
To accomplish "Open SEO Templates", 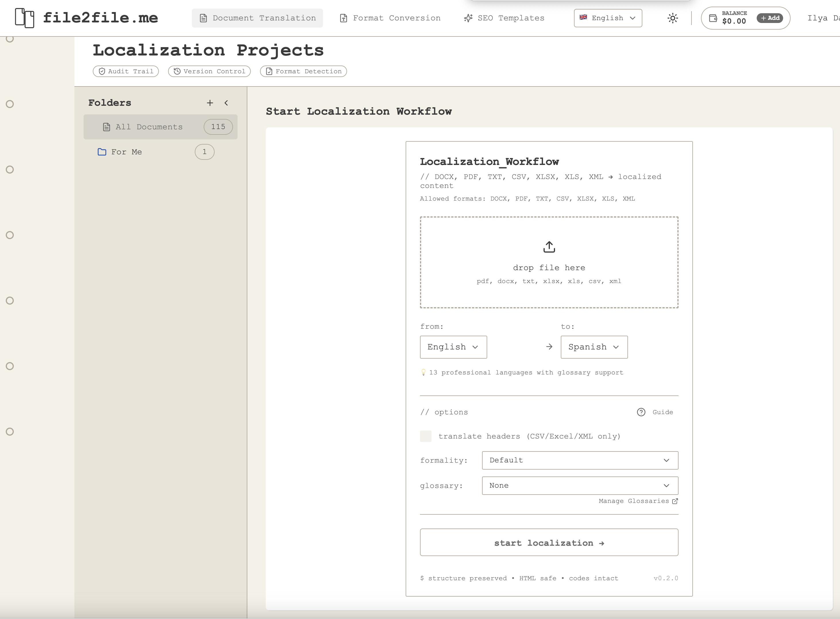I will pos(504,18).
